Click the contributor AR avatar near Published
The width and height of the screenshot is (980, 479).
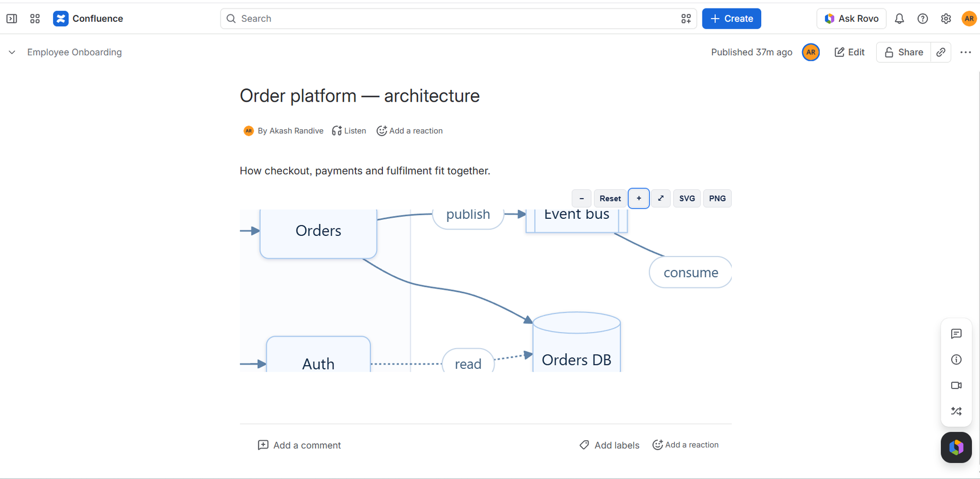click(811, 52)
